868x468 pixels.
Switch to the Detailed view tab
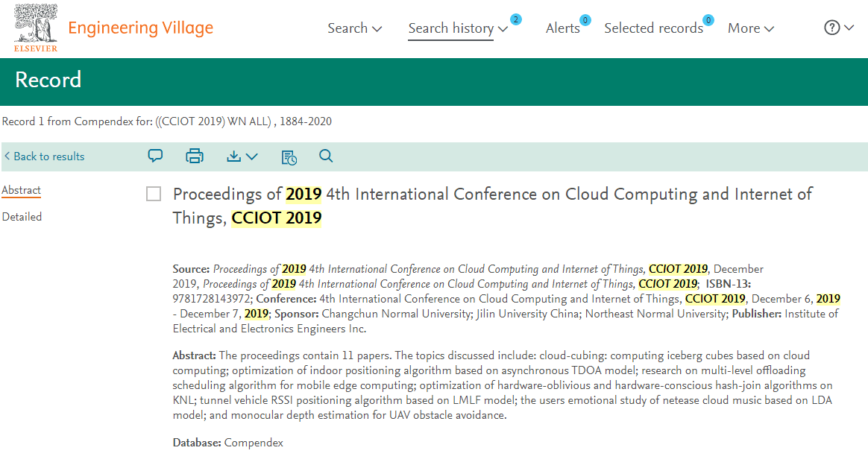click(x=22, y=217)
